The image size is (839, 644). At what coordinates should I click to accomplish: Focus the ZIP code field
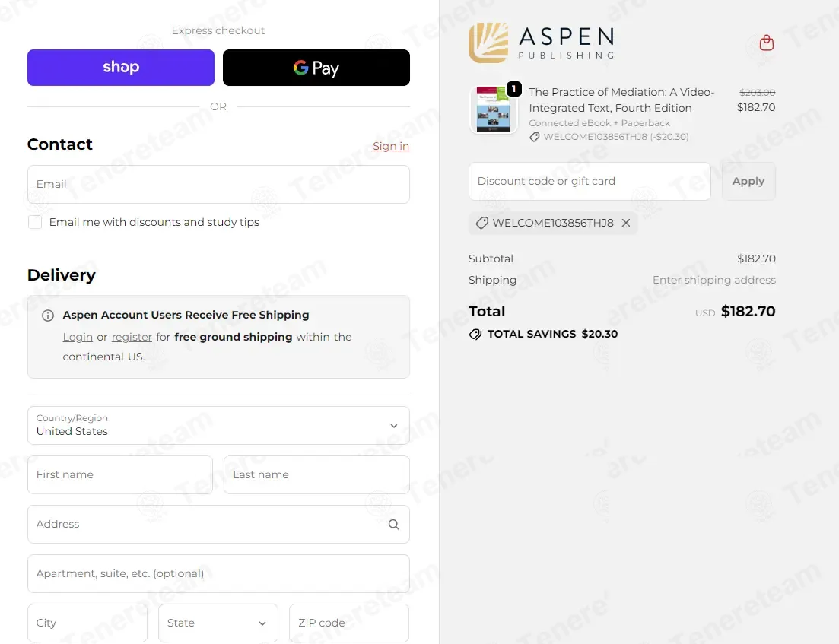[x=349, y=623]
